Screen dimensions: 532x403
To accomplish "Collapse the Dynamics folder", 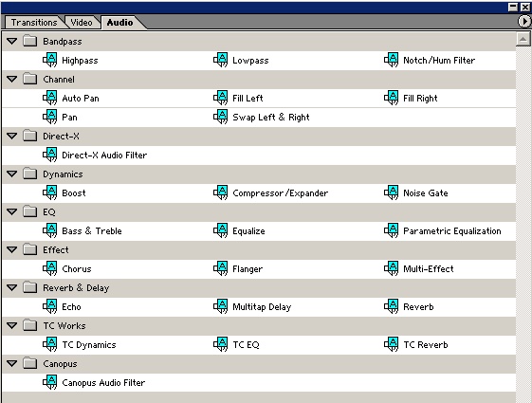I will [x=12, y=174].
